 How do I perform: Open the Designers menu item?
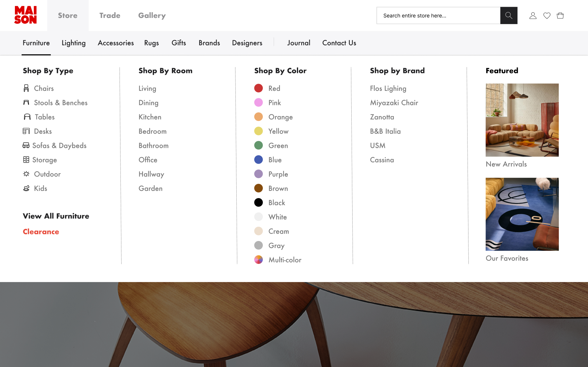(x=247, y=43)
